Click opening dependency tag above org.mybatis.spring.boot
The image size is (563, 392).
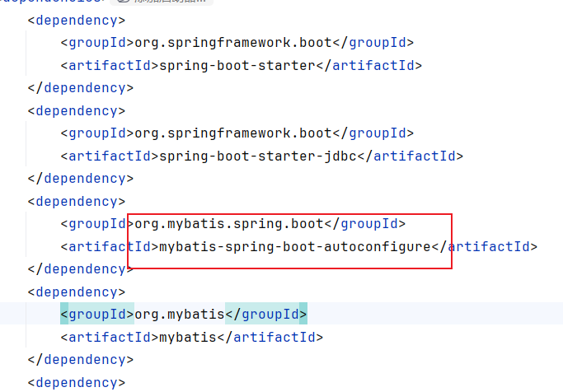pyautogui.click(x=77, y=201)
